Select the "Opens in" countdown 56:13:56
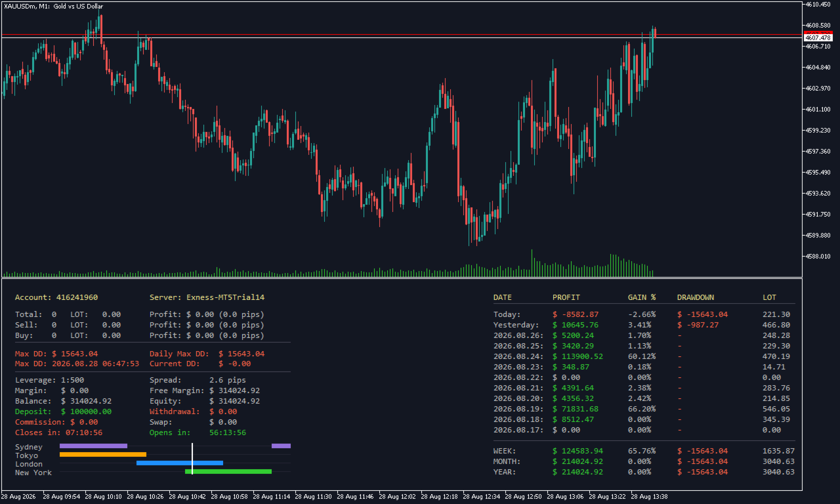The width and height of the screenshot is (840, 504). point(228,432)
